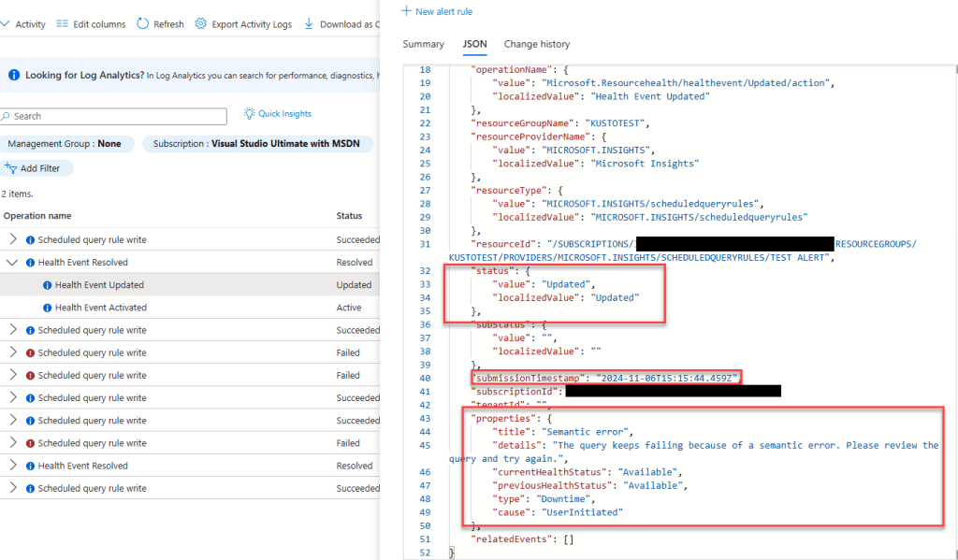
Task: Expand the first Scheduled query rule write row
Action: [x=12, y=240]
